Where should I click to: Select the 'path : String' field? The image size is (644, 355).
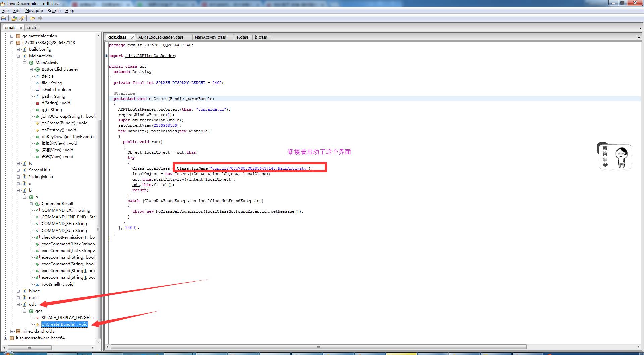[x=53, y=96]
